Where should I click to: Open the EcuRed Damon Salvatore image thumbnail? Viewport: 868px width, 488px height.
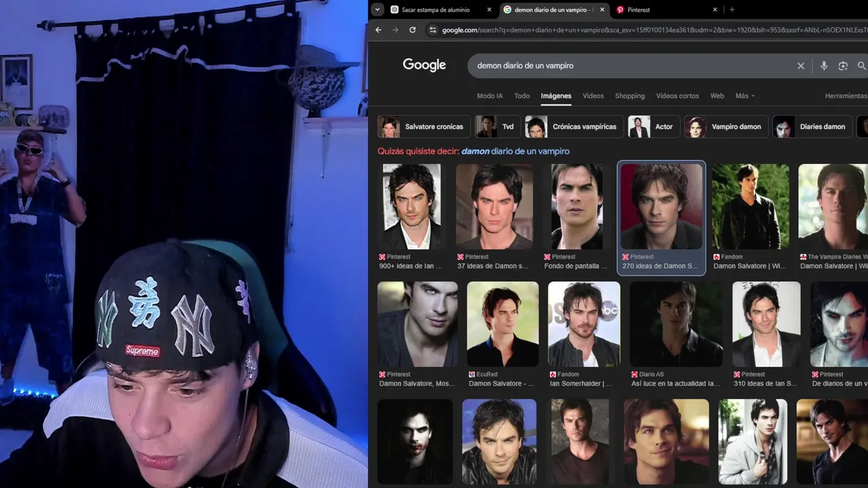[x=503, y=325]
